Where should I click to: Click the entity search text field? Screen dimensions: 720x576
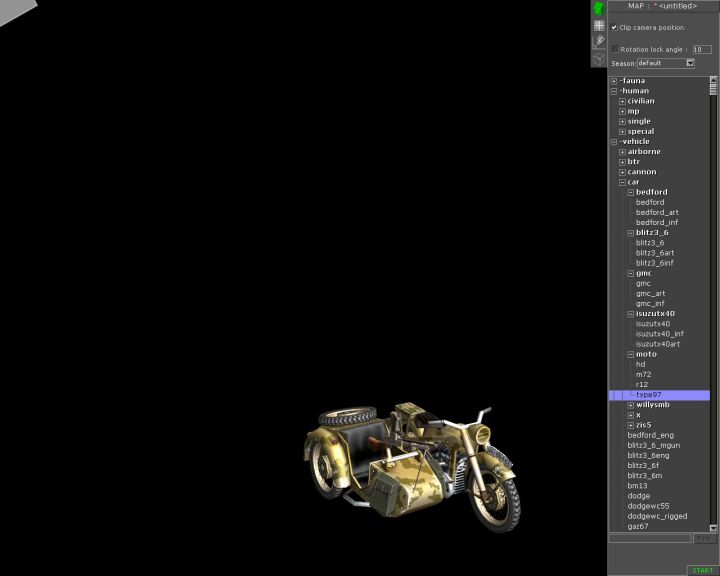click(650, 538)
